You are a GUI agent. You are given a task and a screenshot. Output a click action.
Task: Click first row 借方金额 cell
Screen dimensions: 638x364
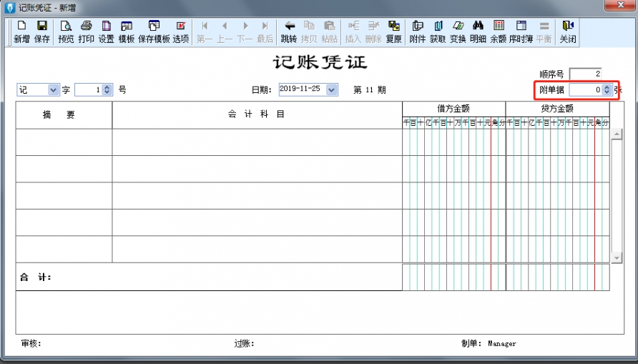[x=453, y=142]
